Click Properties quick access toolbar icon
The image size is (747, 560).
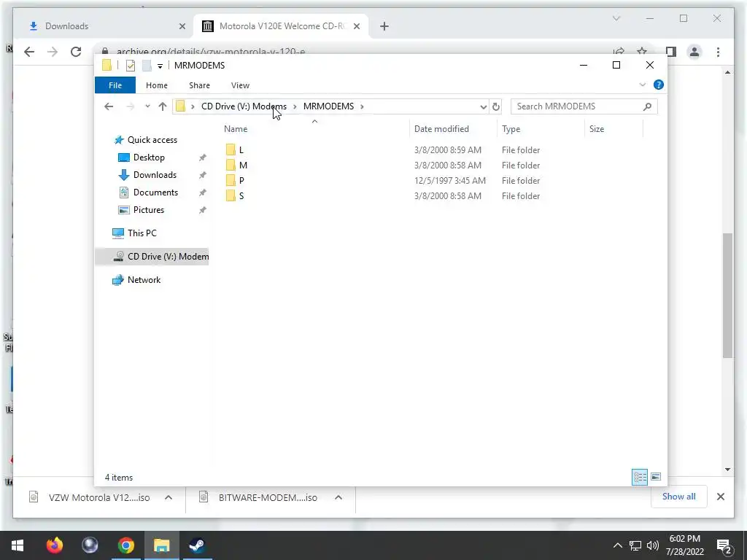click(131, 66)
